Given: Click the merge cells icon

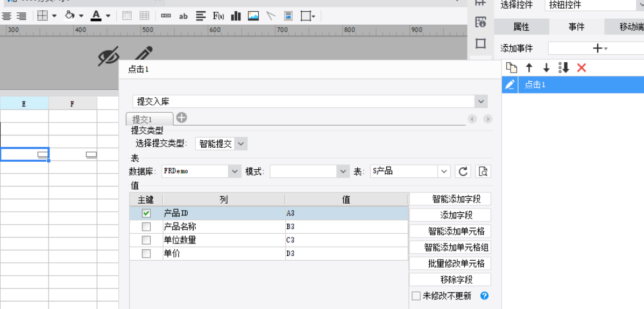Looking at the screenshot, I should point(128,16).
